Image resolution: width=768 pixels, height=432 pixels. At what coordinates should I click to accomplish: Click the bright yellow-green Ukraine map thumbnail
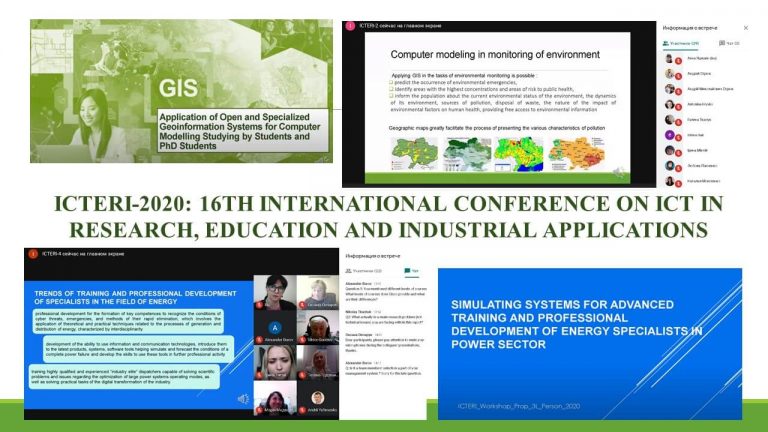click(x=519, y=154)
